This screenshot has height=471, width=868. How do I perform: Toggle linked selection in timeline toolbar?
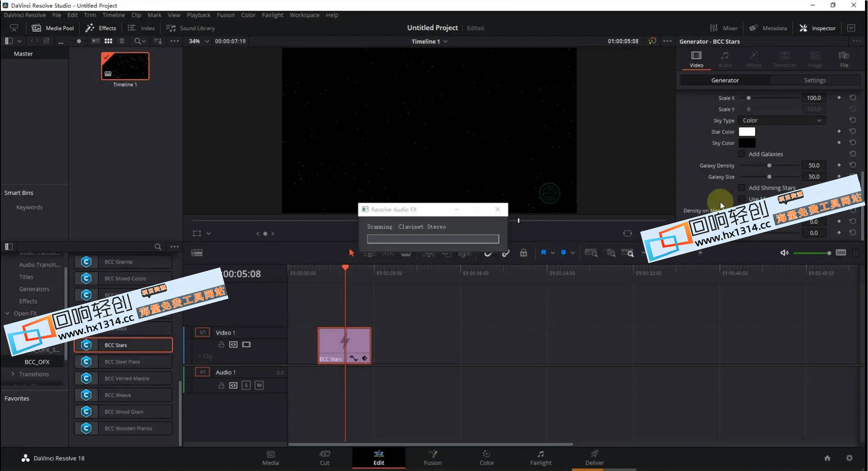coord(505,253)
